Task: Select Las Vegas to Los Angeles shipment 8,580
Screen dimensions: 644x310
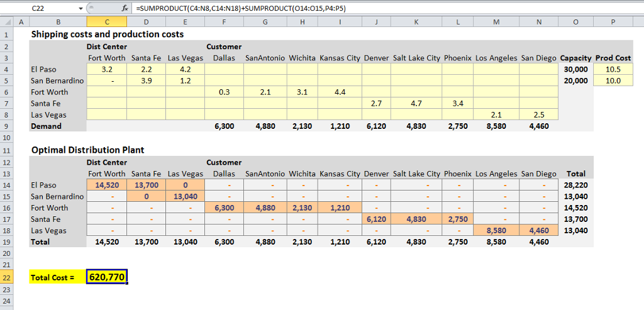Action: coord(496,230)
